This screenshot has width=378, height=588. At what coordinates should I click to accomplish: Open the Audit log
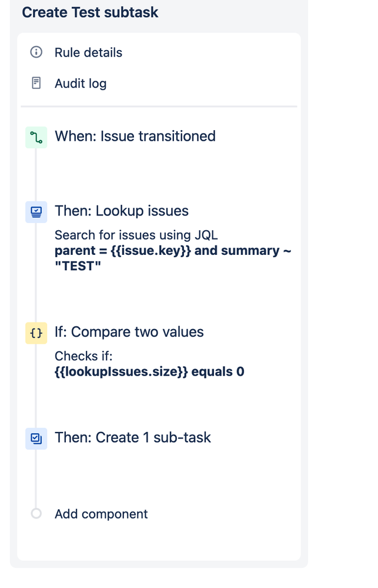81,83
